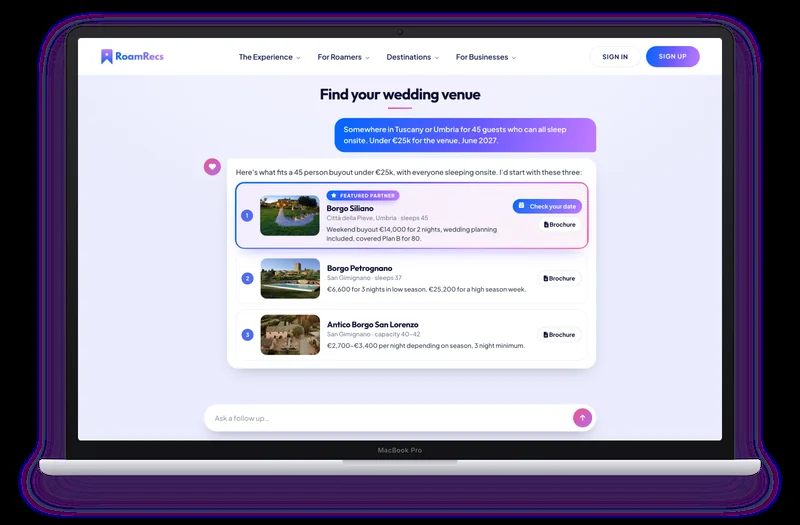
Task: Click the 'Here's what fits a 45 person buyout' reply
Action: pyautogui.click(x=409, y=172)
